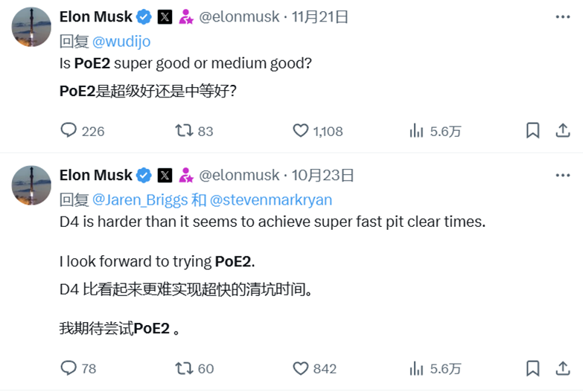Like the tweet with 842 likes
583x392 pixels.
tap(301, 368)
